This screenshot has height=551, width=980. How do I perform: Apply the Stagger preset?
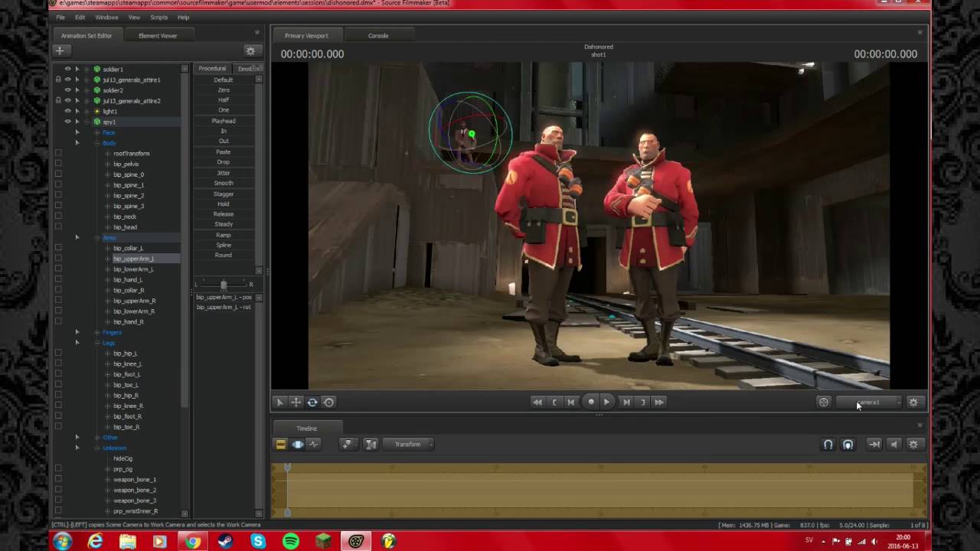224,194
